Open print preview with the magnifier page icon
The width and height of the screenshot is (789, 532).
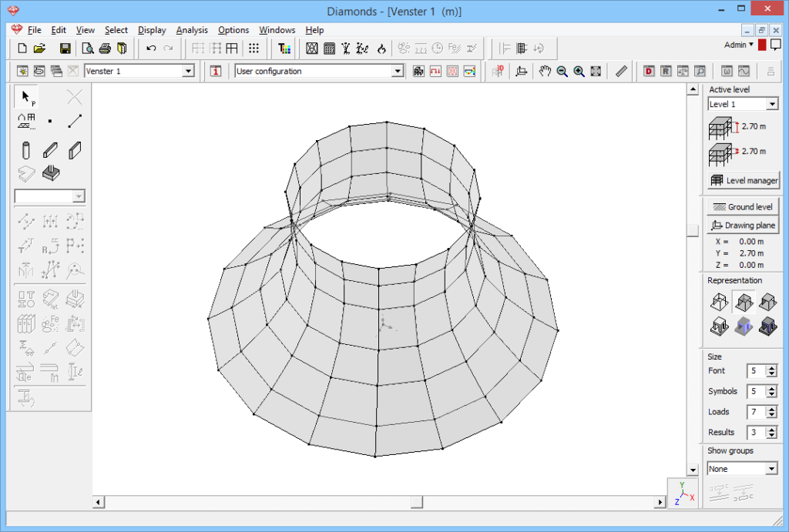pos(88,49)
